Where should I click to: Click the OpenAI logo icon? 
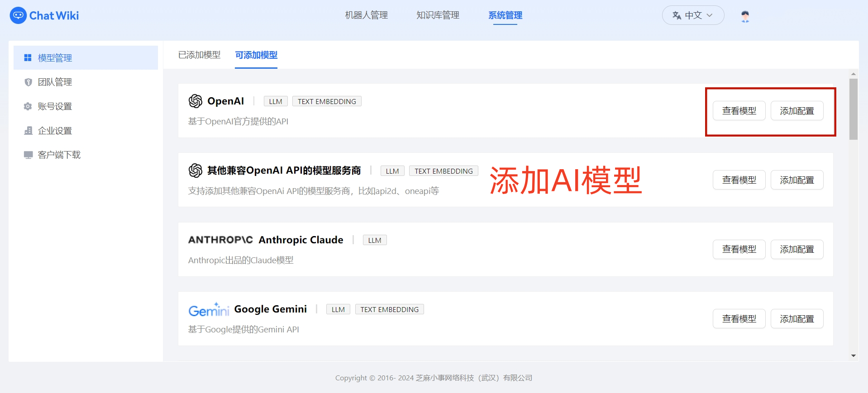pos(196,101)
